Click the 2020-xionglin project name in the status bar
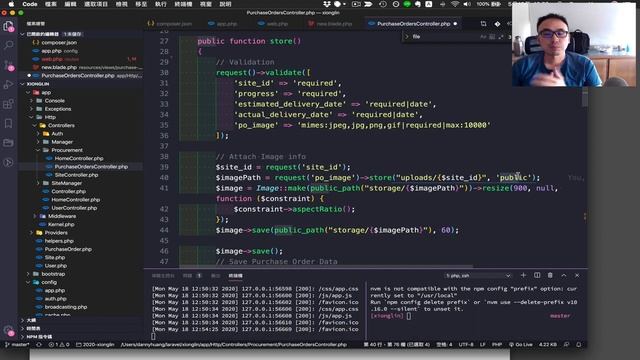 95,344
